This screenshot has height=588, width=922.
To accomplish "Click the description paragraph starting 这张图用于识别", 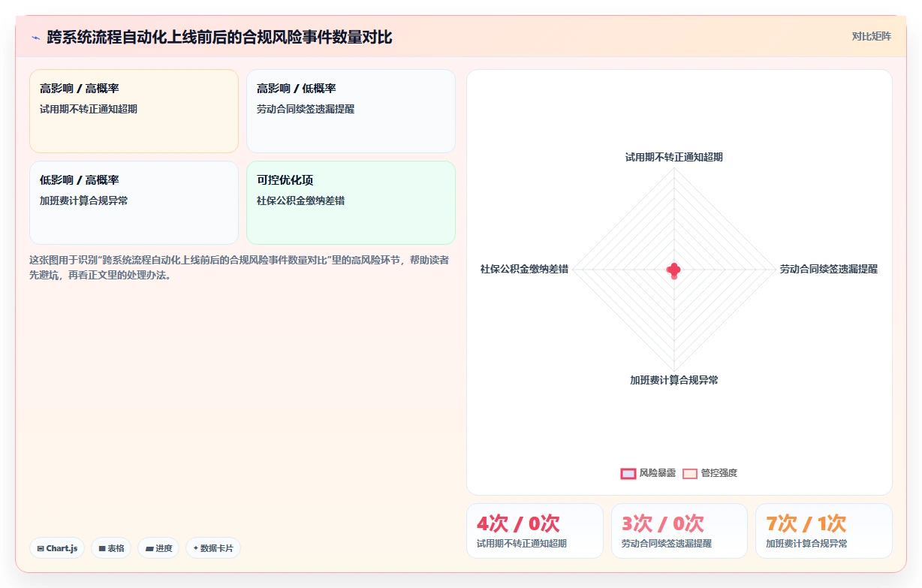I will (x=240, y=267).
